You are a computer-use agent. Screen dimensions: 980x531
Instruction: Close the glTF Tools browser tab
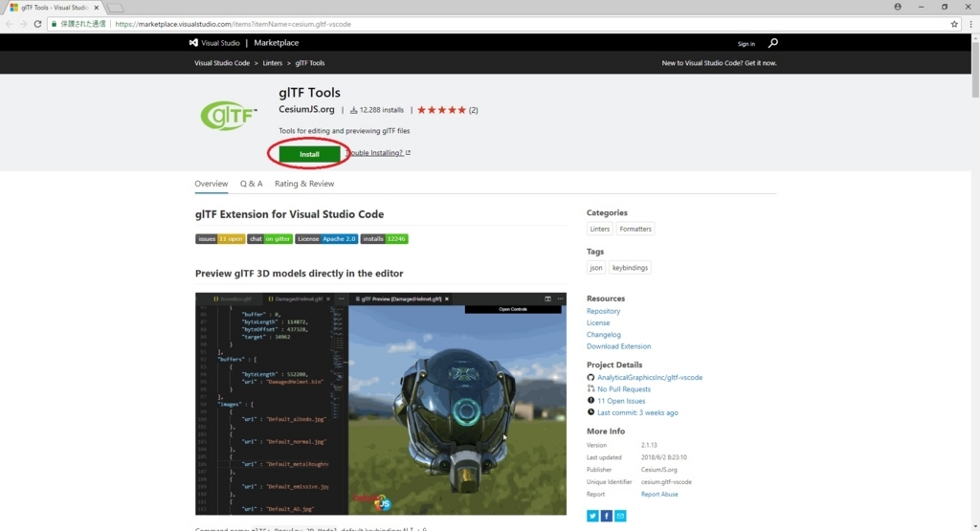click(97, 8)
